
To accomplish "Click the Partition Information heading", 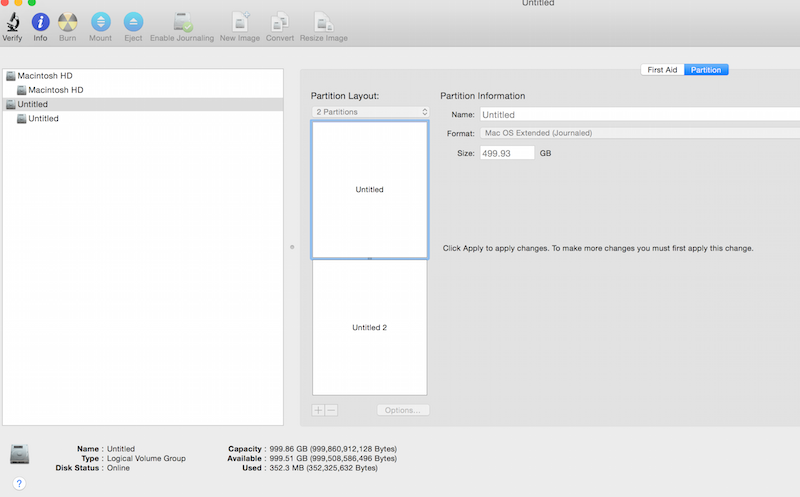I will 483,96.
